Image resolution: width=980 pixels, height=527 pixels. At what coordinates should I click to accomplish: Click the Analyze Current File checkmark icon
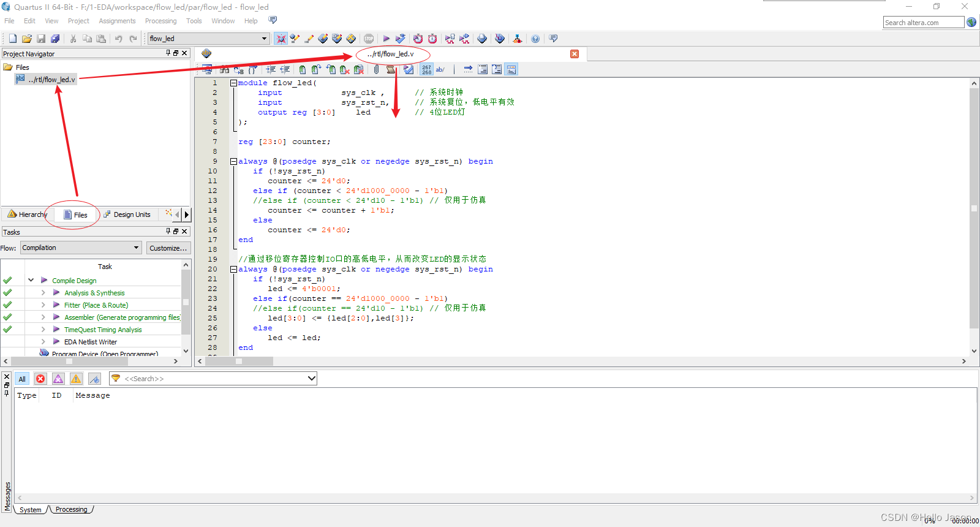(409, 70)
